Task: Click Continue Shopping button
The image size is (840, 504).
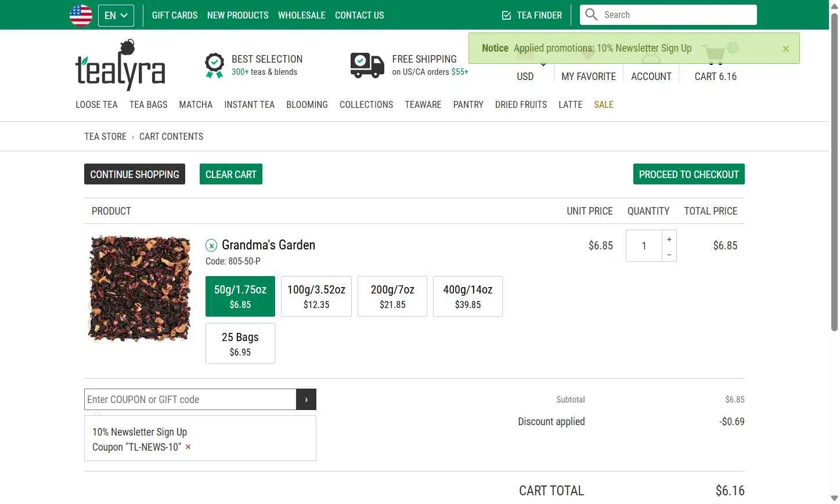Action: point(135,174)
